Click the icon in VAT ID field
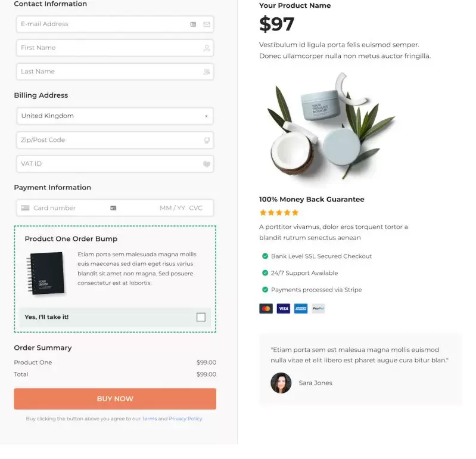Screen dimensions: 476x459 (x=207, y=164)
